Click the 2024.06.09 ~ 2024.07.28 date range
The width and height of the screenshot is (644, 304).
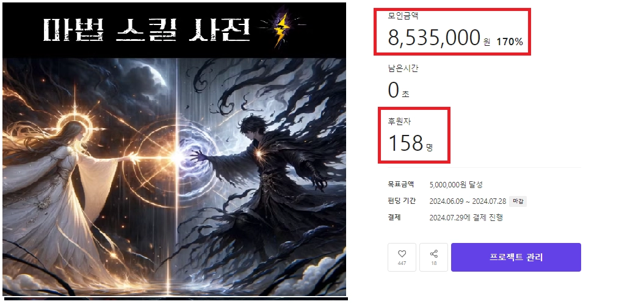click(468, 201)
